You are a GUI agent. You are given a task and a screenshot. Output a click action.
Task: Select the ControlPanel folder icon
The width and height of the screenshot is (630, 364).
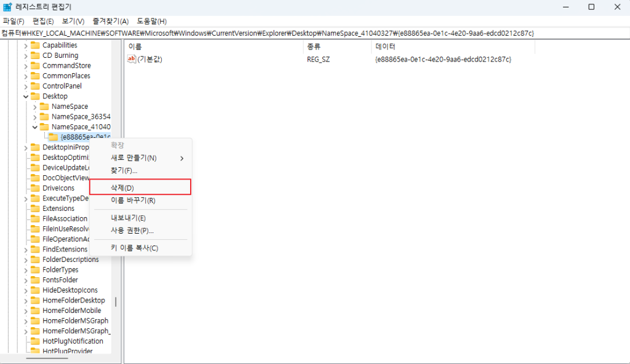click(x=35, y=86)
